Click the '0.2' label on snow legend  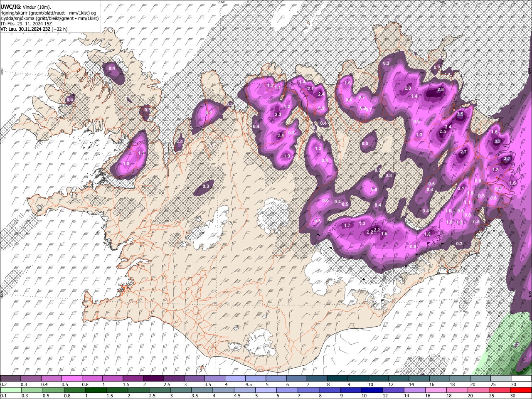3,384
